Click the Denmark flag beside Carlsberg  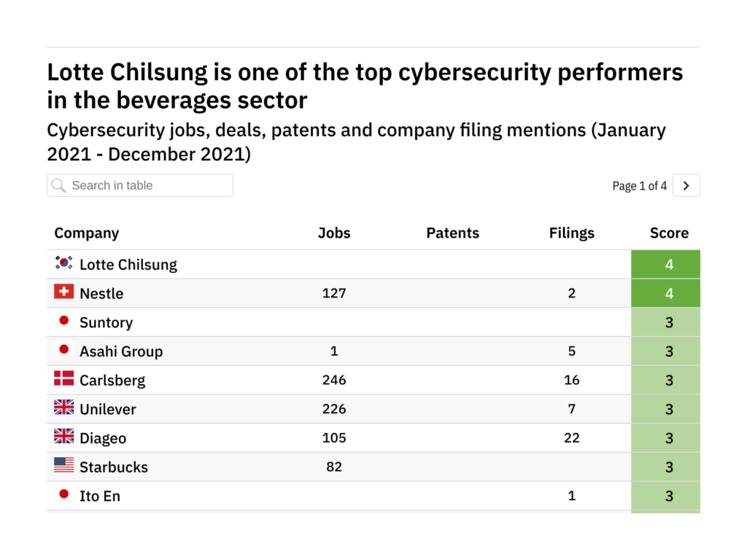(64, 378)
